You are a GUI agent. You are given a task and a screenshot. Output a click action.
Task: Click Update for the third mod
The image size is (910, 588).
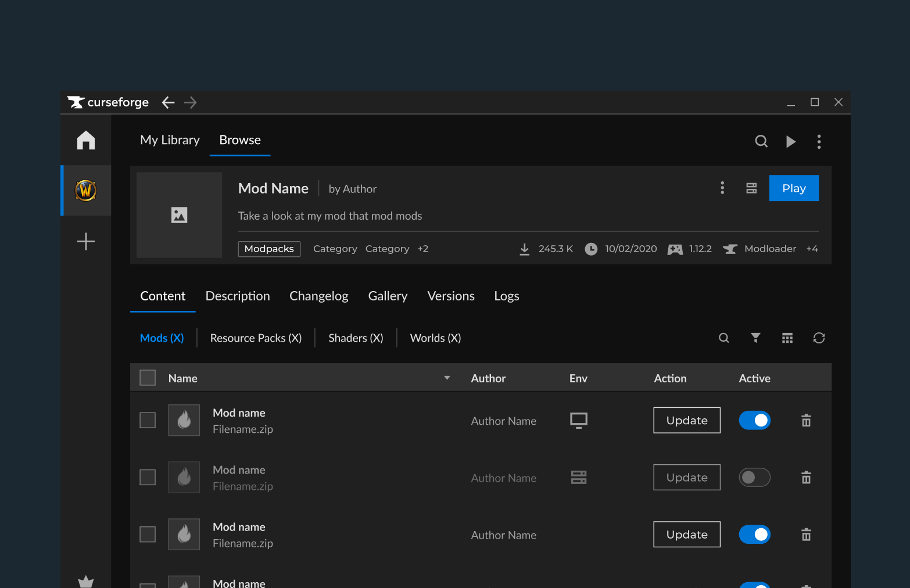point(686,535)
